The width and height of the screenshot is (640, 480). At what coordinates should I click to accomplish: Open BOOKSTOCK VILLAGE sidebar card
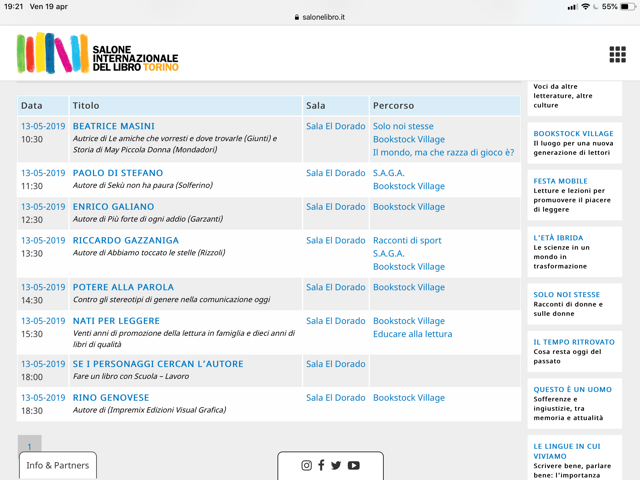point(574,143)
